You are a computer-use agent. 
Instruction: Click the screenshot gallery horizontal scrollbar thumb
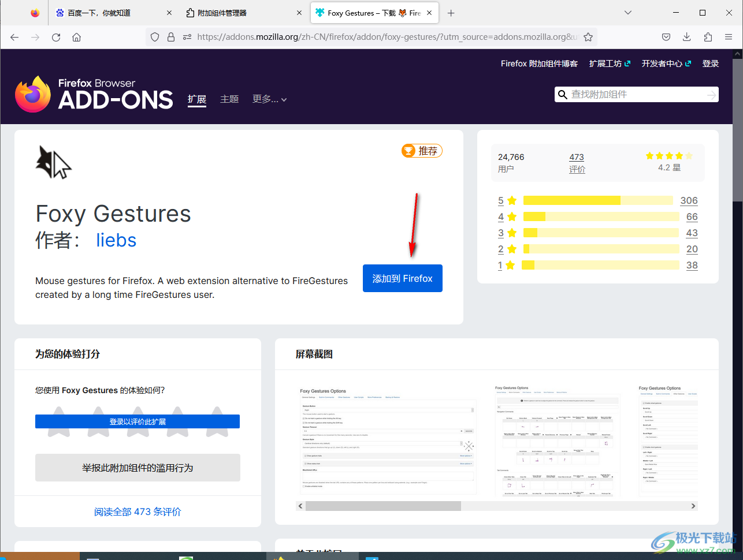click(x=383, y=506)
